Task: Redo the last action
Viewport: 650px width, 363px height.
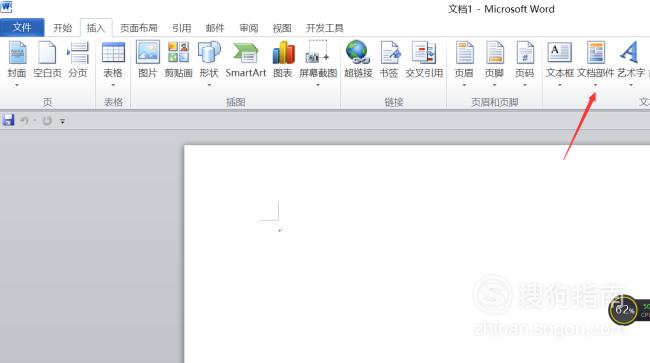Action: 47,121
